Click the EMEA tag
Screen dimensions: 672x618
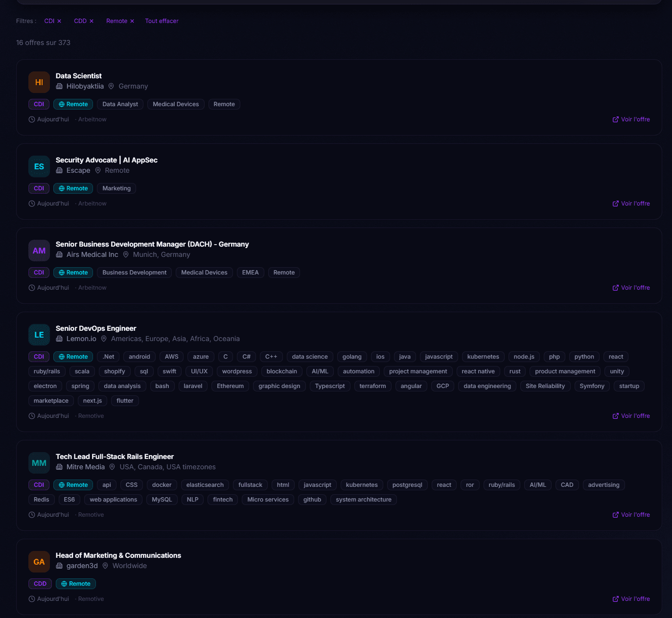[x=251, y=273]
